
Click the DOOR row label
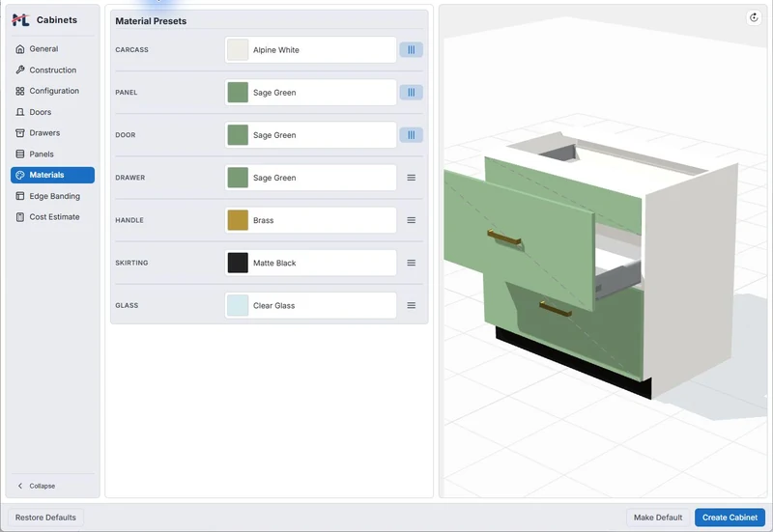coord(126,135)
